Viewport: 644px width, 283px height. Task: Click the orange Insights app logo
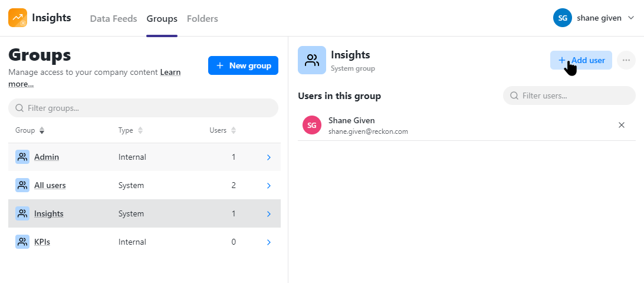point(18,18)
